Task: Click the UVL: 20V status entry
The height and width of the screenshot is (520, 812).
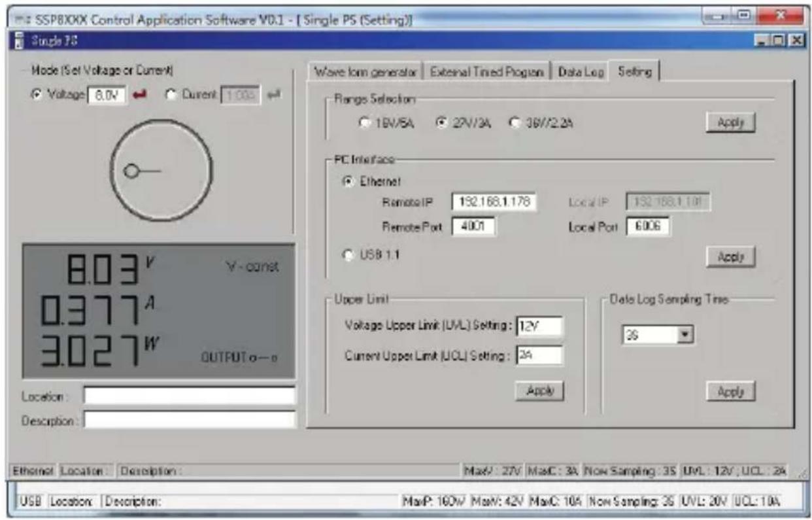Action: pyautogui.click(x=705, y=502)
